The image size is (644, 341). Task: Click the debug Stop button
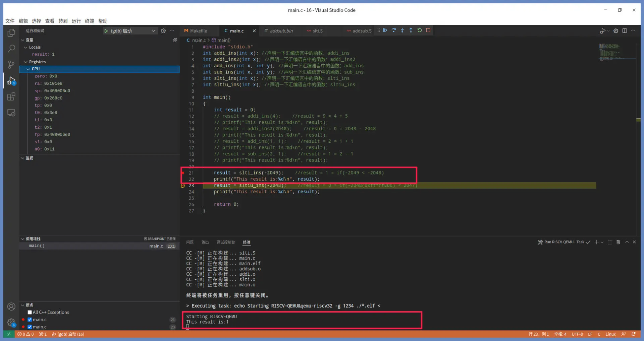[x=428, y=30]
